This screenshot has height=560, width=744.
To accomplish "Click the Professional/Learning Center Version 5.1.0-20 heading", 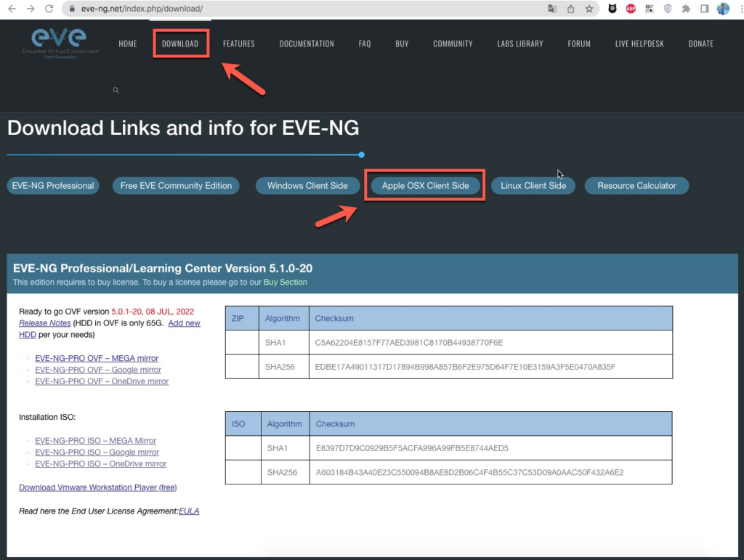I will pyautogui.click(x=163, y=269).
